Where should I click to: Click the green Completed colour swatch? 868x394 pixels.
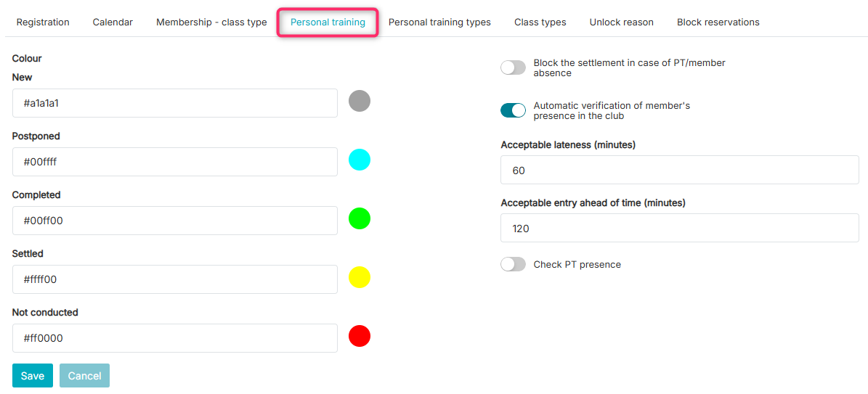(360, 218)
